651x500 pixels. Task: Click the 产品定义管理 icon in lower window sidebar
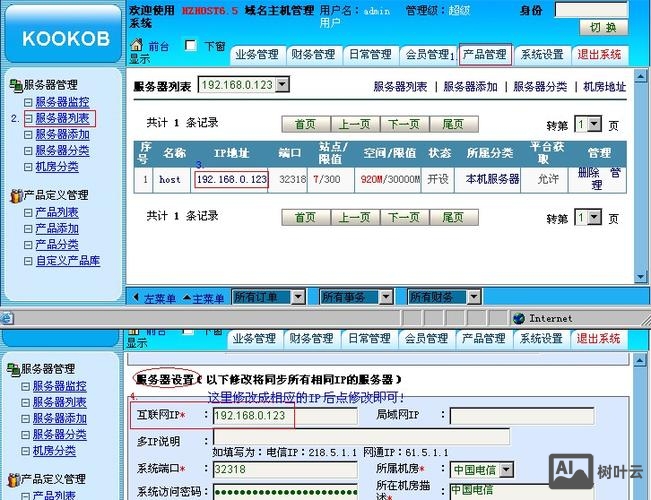(x=14, y=480)
